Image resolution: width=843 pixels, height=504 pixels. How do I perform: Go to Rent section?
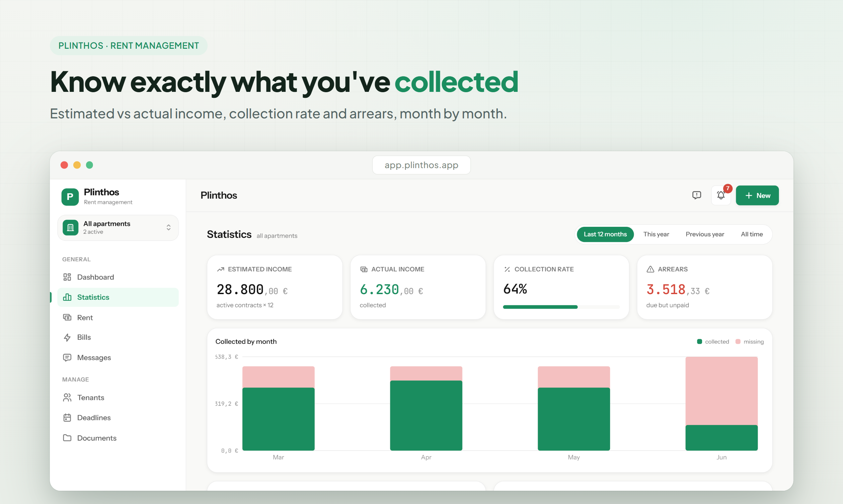(x=118, y=317)
